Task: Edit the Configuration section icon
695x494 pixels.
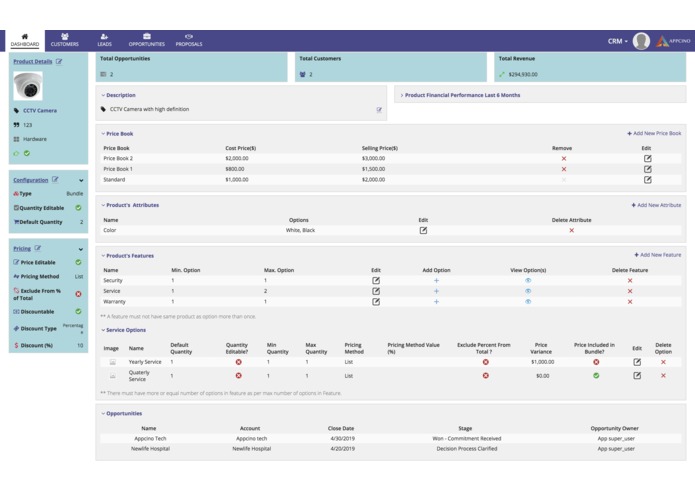Action: pyautogui.click(x=55, y=179)
